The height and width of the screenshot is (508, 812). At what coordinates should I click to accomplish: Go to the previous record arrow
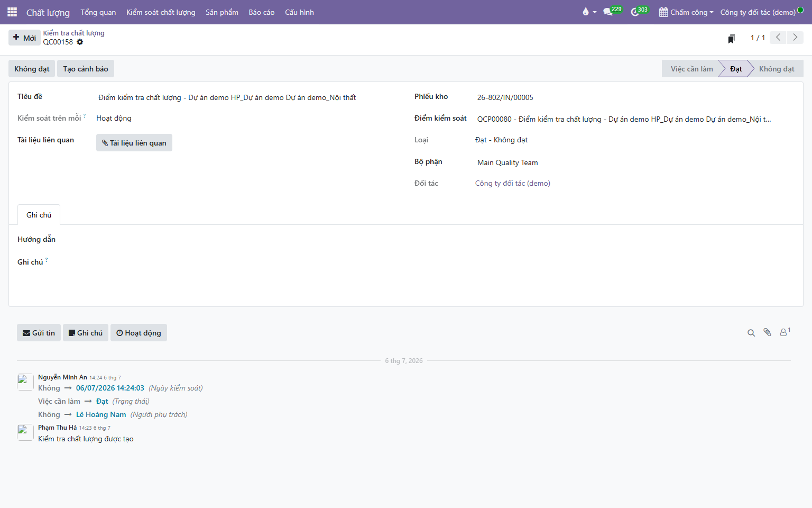[x=778, y=38]
